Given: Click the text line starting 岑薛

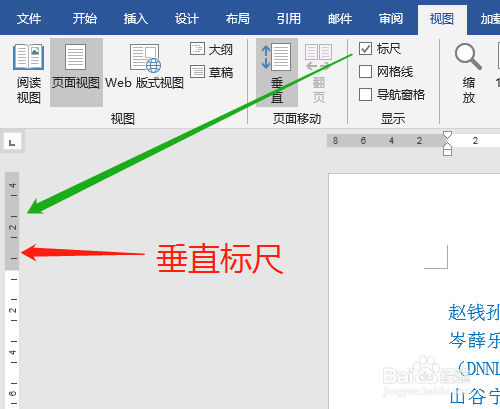Looking at the screenshot, I should [x=474, y=340].
